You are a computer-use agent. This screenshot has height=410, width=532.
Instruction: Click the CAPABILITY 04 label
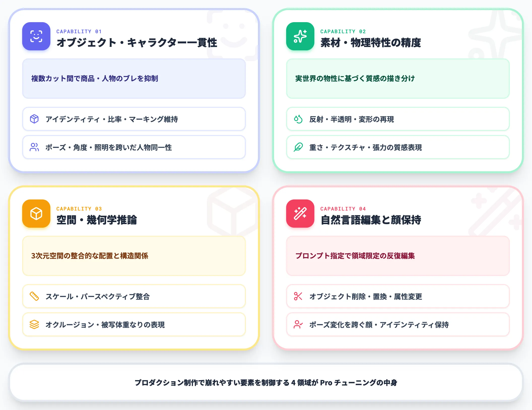(x=343, y=209)
